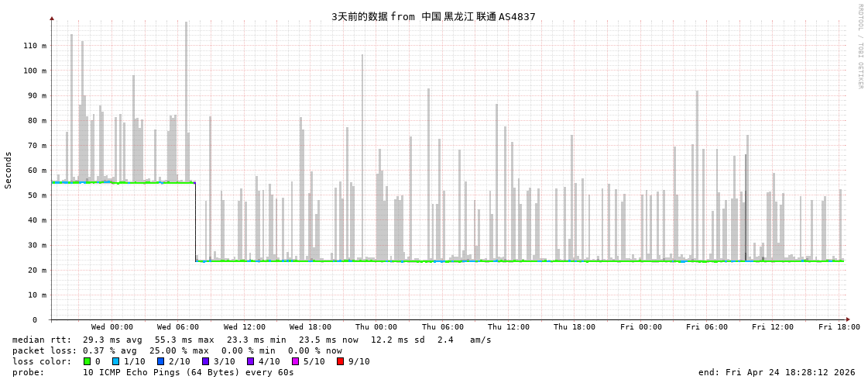This screenshot has height=383, width=868.
Task: Click the 'Wed 06:00' x-axis label
Action: coord(178,327)
